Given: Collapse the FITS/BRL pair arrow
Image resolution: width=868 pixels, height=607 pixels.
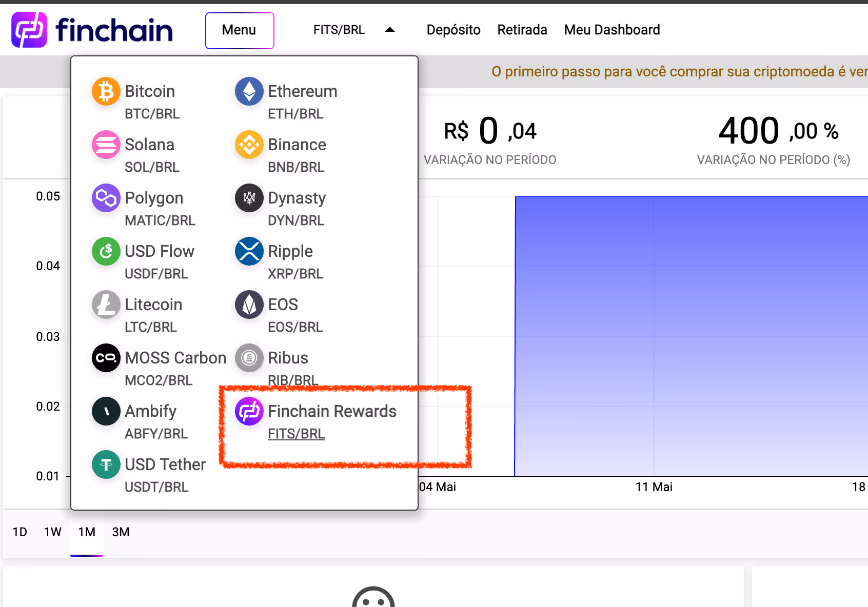Looking at the screenshot, I should 390,30.
